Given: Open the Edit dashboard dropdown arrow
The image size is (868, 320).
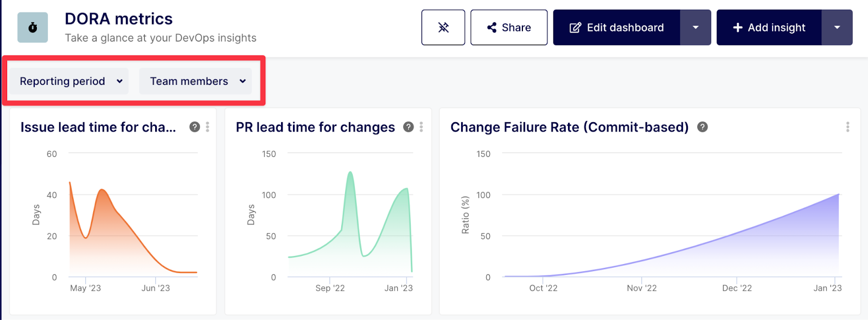Looking at the screenshot, I should 695,27.
